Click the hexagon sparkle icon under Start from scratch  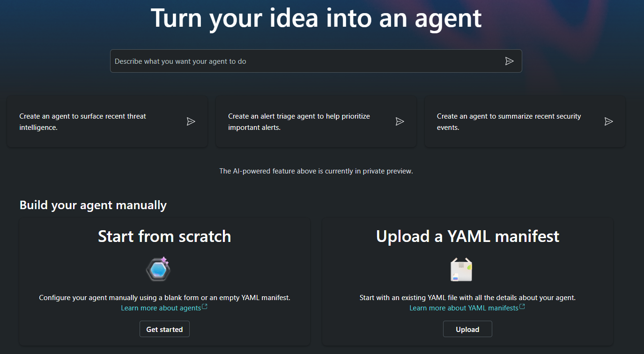coord(158,269)
